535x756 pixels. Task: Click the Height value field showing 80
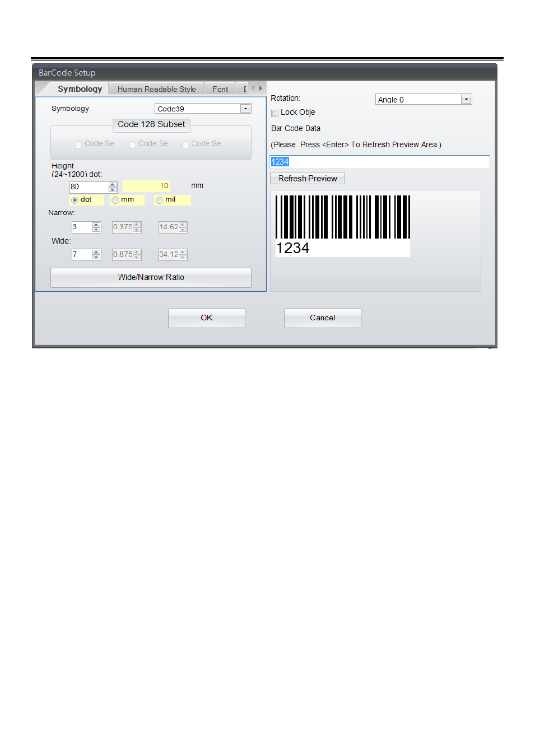coord(89,187)
